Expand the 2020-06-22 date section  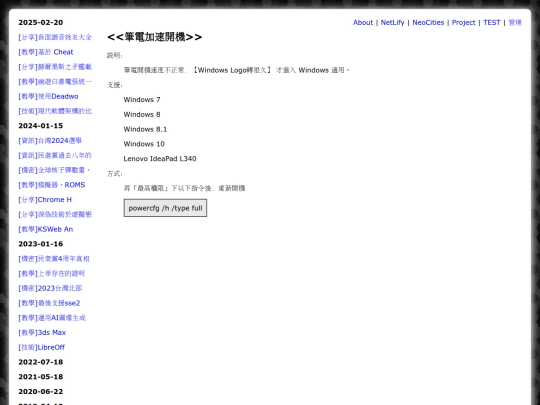[x=41, y=392]
